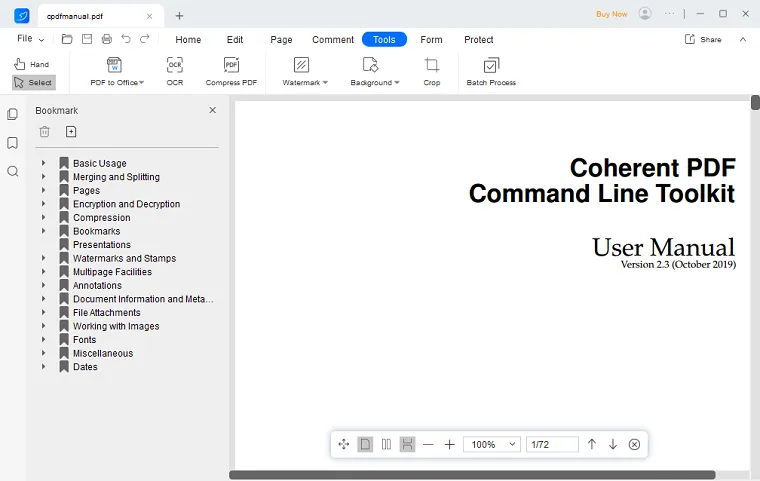The width and height of the screenshot is (760, 481).
Task: Open Batch Process
Action: (x=491, y=71)
